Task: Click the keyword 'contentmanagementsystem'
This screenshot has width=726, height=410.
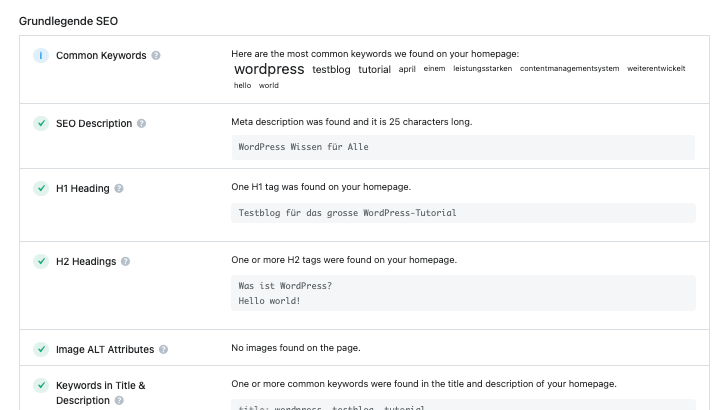Action: (570, 68)
